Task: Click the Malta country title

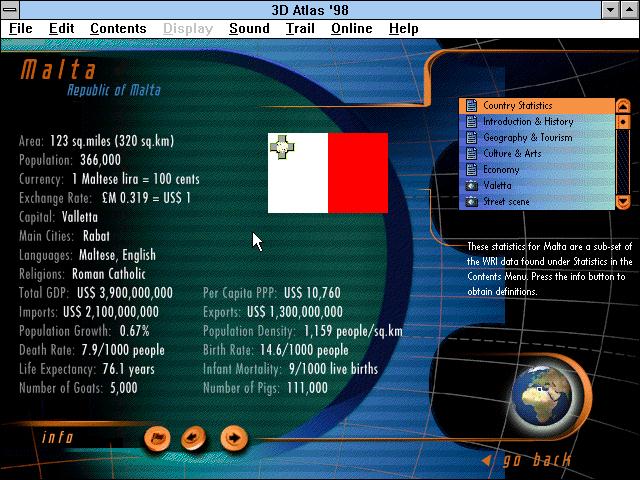Action: click(58, 70)
